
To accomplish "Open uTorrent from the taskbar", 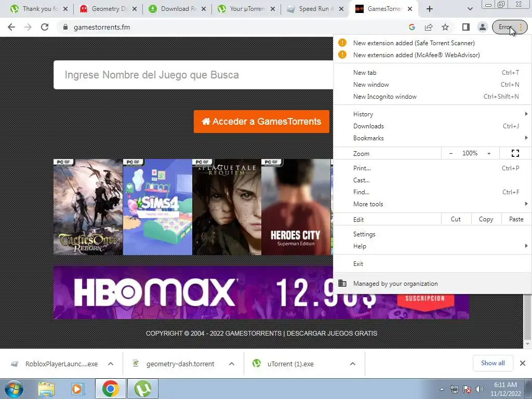I will (143, 389).
